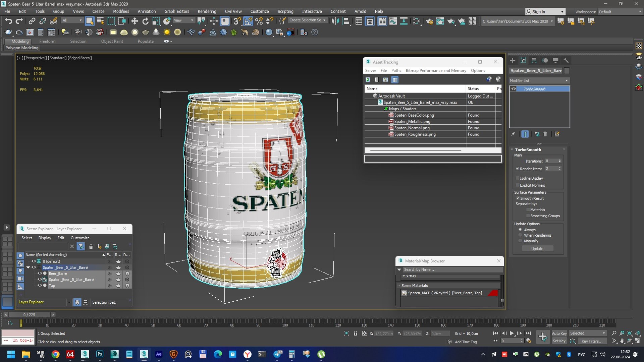Click Search by Name field in Material Browser
The width and height of the screenshot is (644, 362).
452,269
